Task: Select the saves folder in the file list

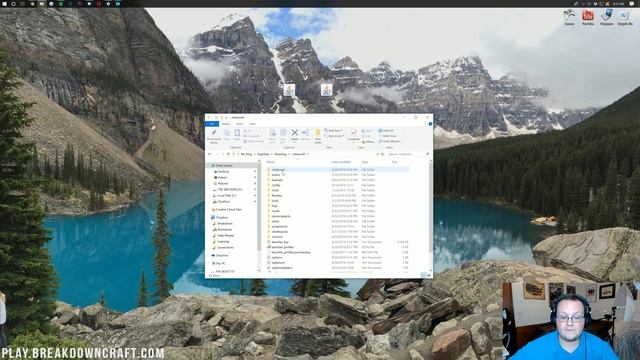Action: (x=276, y=221)
